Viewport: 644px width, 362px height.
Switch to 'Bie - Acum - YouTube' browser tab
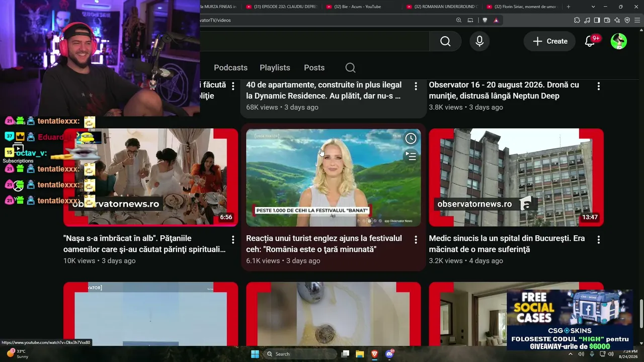coord(362,7)
